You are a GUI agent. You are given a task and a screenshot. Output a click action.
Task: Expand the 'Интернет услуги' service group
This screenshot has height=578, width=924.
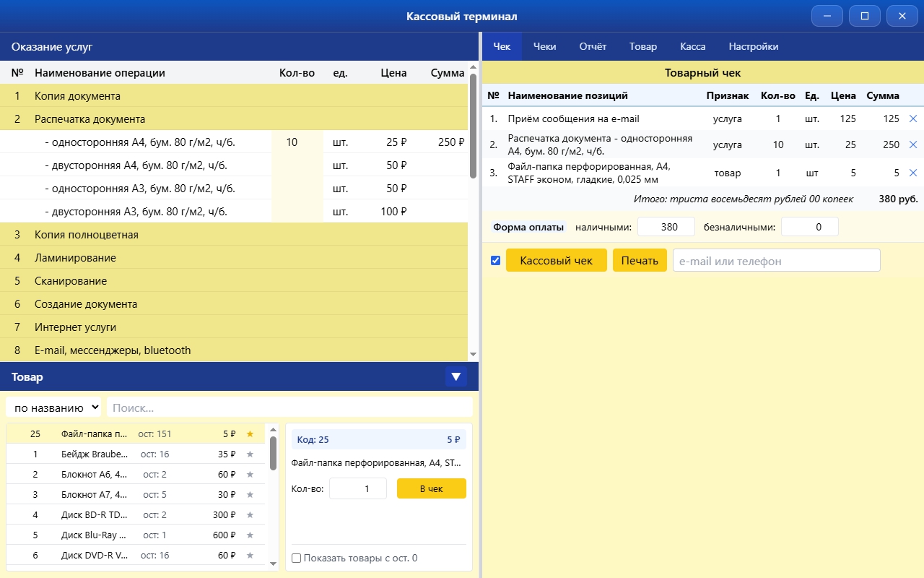pyautogui.click(x=234, y=327)
